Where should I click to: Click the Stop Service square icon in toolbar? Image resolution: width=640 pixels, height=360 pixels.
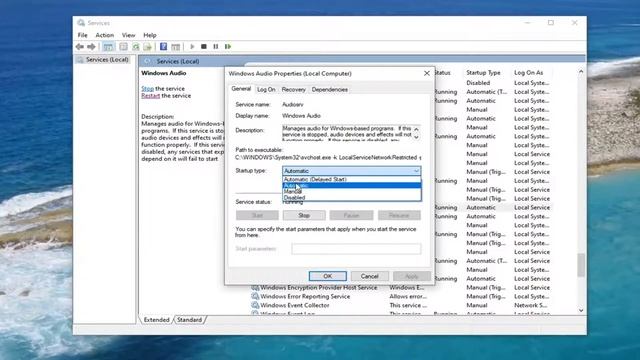(x=204, y=47)
